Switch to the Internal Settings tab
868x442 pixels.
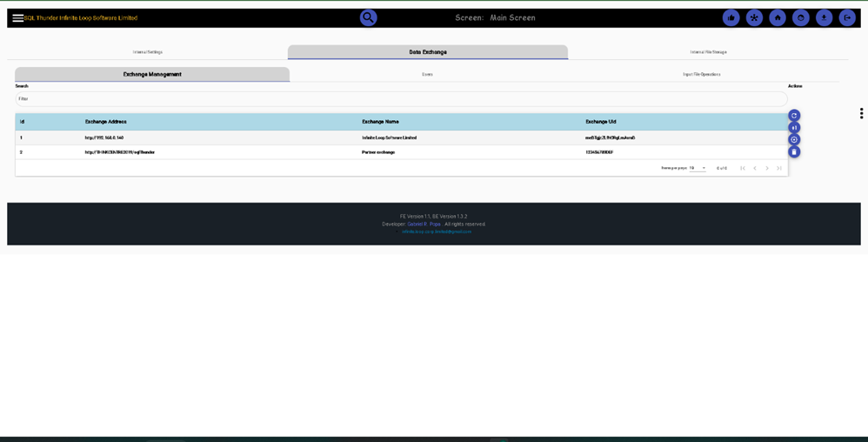pos(148,52)
